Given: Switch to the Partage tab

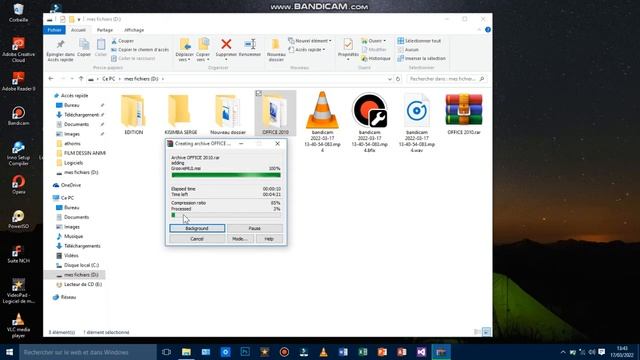Looking at the screenshot, I should point(104,30).
